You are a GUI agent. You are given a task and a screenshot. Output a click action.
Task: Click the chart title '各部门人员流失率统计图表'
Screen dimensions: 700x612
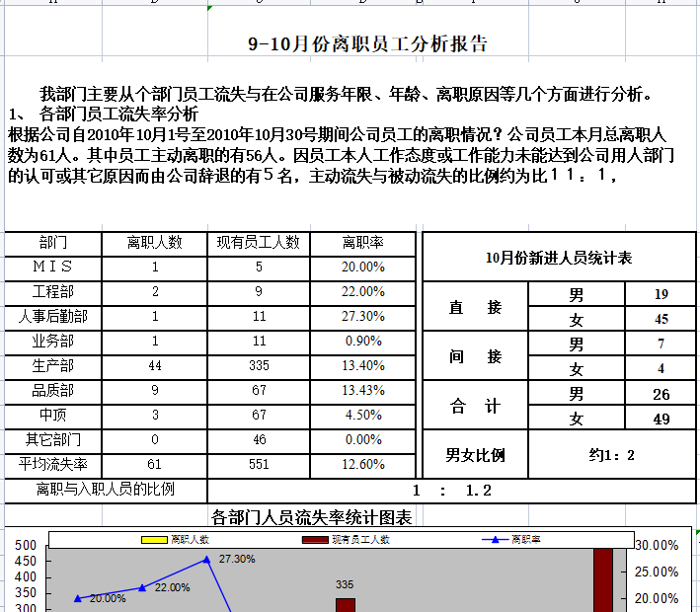coord(312,518)
